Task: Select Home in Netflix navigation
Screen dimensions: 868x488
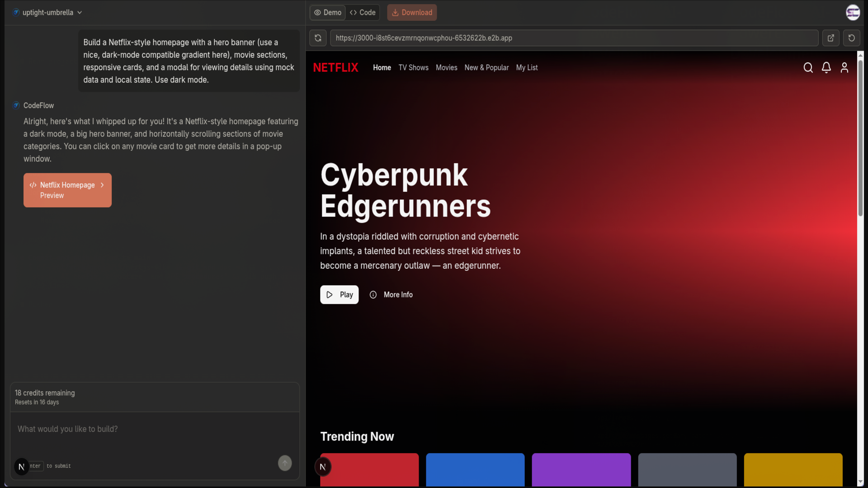Action: pos(382,68)
